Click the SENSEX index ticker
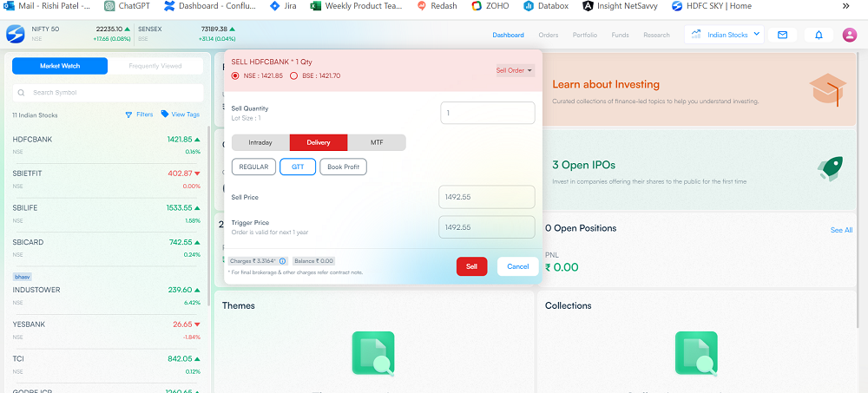This screenshot has height=393, width=868. point(187,34)
